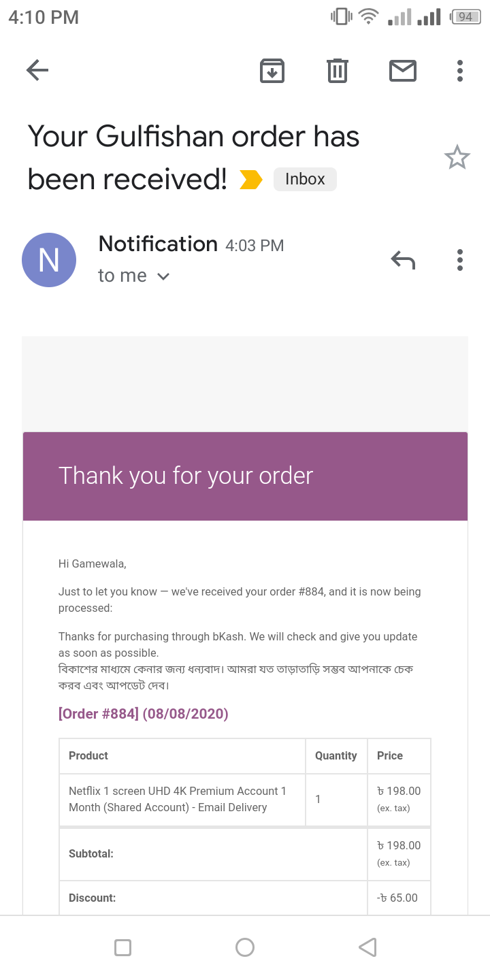Delete this email with trash icon
490x980 pixels.
(x=338, y=70)
